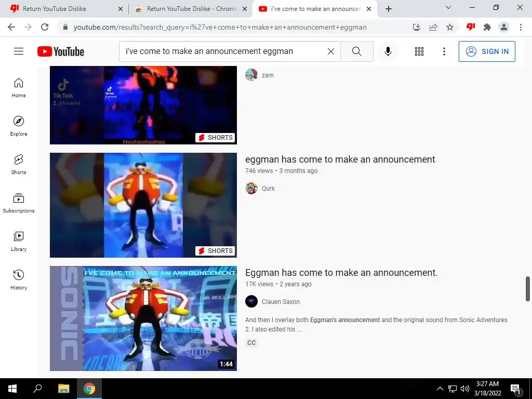
Task: Reload the page
Action: (x=45, y=27)
